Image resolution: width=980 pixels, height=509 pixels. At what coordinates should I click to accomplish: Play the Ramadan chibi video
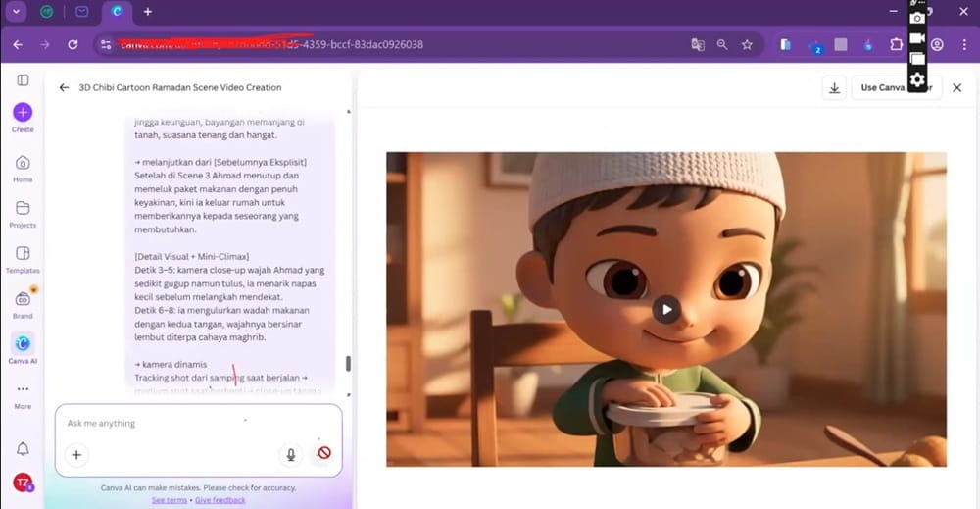[666, 309]
